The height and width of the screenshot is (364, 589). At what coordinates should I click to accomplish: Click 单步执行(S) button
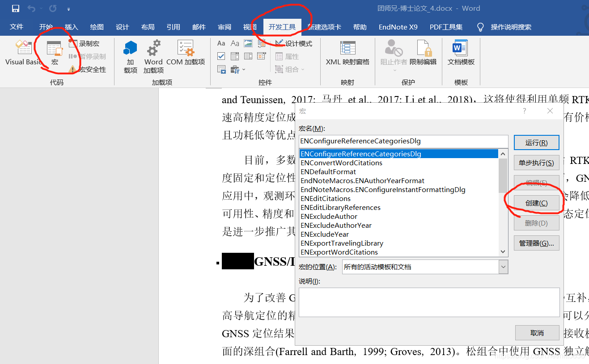tap(537, 163)
